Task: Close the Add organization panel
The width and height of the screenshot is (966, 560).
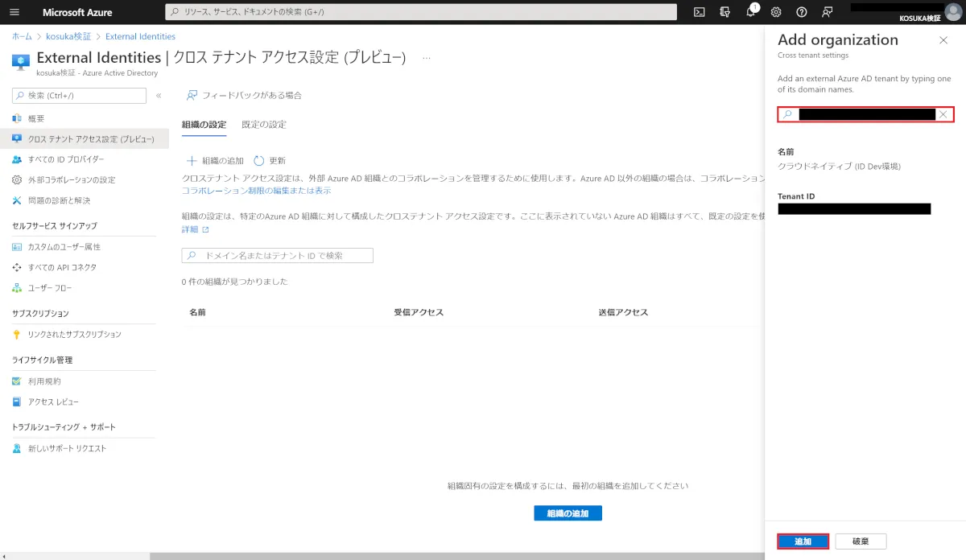Action: (x=943, y=40)
